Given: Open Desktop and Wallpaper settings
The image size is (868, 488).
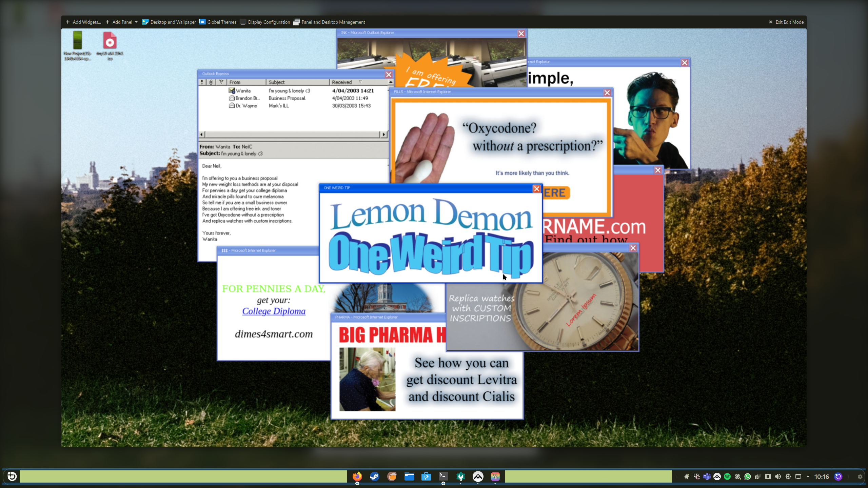Looking at the screenshot, I should coord(169,22).
